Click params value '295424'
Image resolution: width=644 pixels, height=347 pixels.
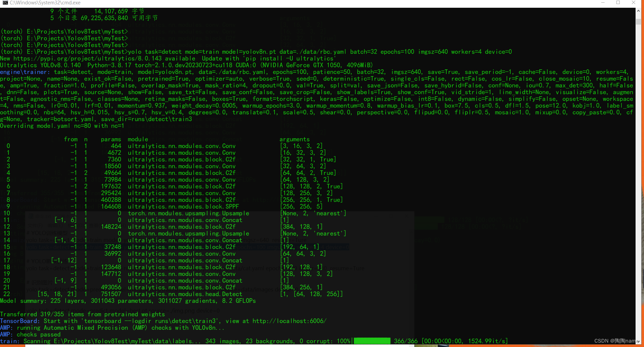pos(111,193)
